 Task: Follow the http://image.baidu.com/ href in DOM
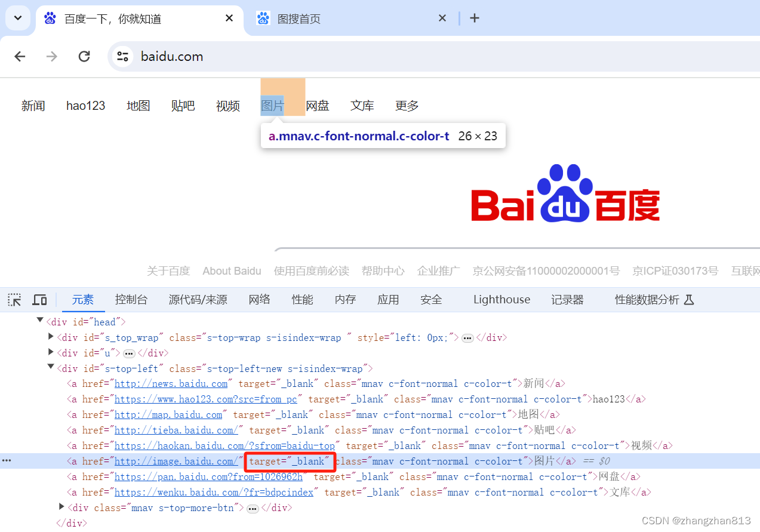pos(176,462)
